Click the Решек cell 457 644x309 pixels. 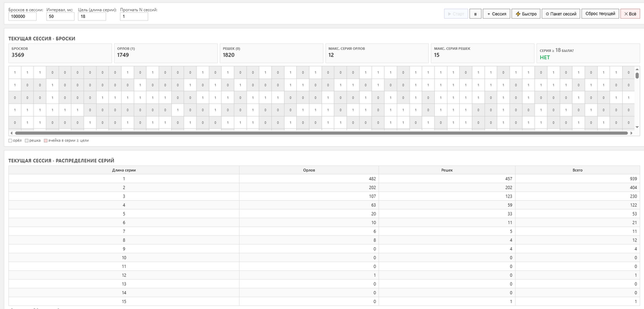click(x=447, y=179)
